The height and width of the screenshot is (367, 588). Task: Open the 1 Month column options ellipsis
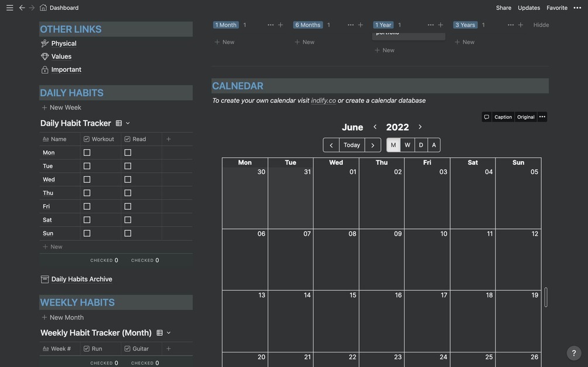270,25
